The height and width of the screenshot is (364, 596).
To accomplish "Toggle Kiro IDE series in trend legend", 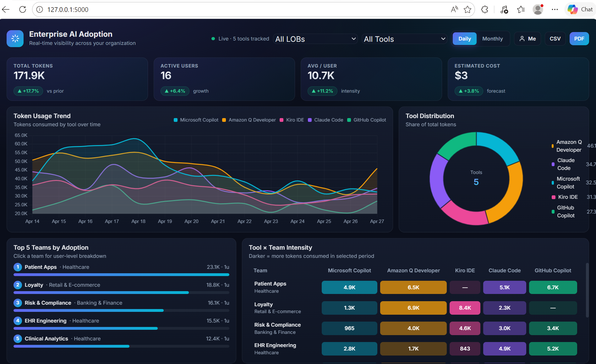I will (x=292, y=120).
